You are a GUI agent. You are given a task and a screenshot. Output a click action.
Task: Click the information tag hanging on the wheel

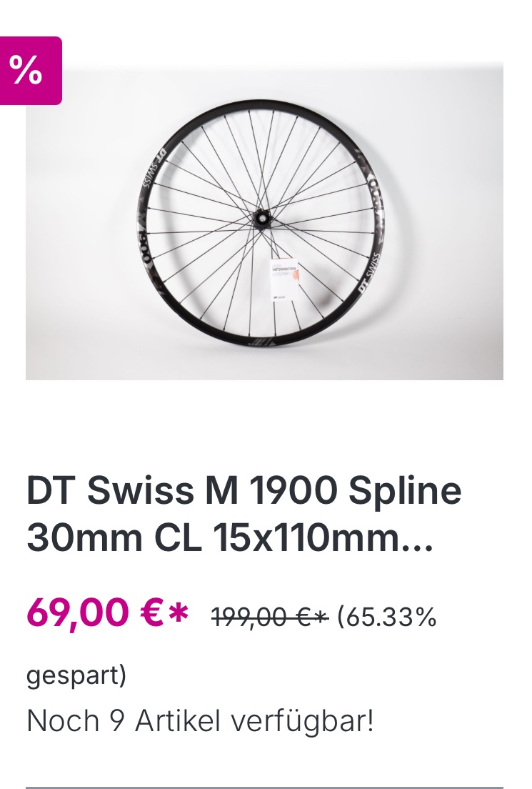tap(283, 279)
